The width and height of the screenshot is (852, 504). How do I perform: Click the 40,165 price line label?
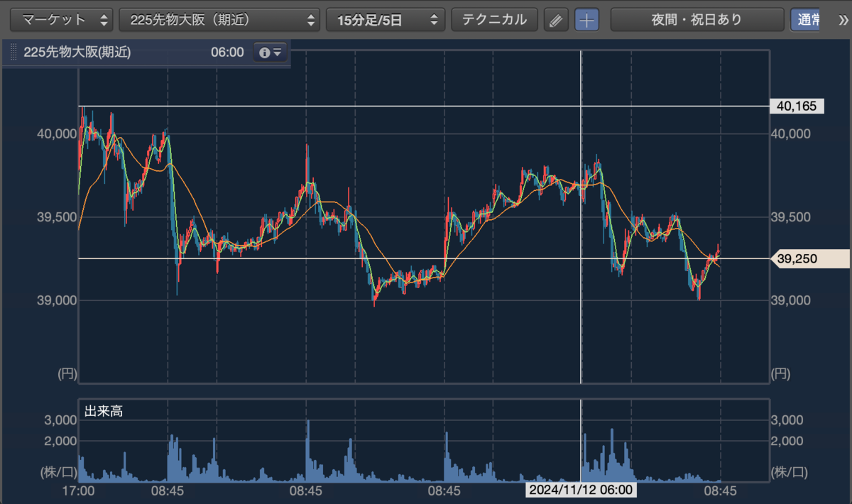[797, 106]
